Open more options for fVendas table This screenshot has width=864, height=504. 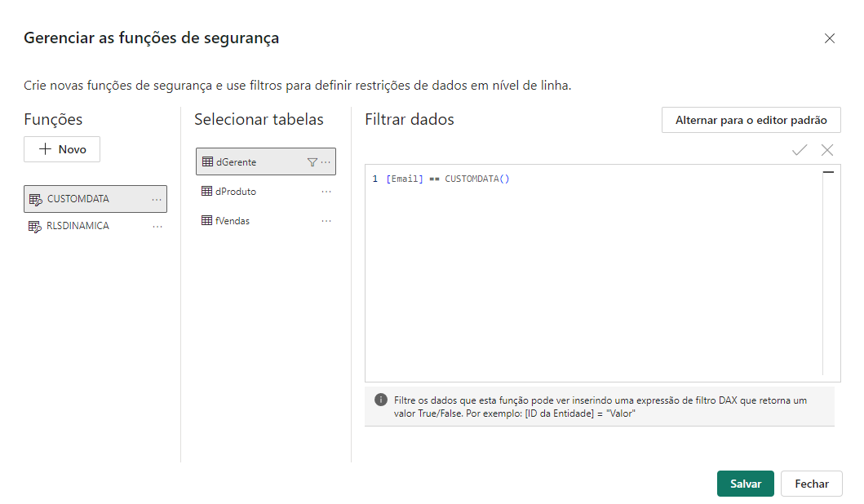pos(326,221)
